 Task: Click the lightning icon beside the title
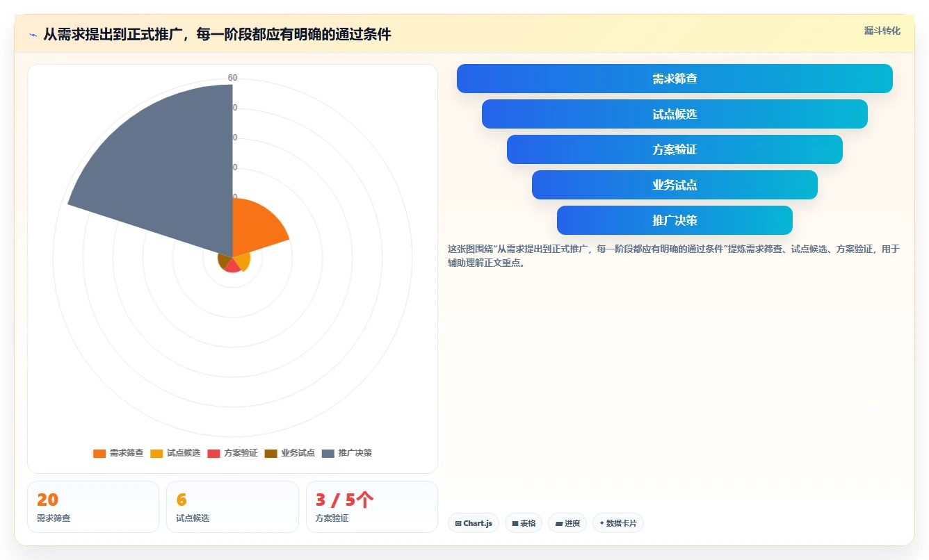click(x=33, y=35)
